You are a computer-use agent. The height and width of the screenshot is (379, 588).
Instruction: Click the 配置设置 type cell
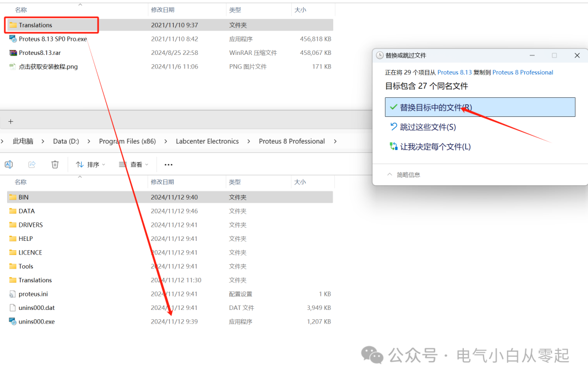[241, 294]
